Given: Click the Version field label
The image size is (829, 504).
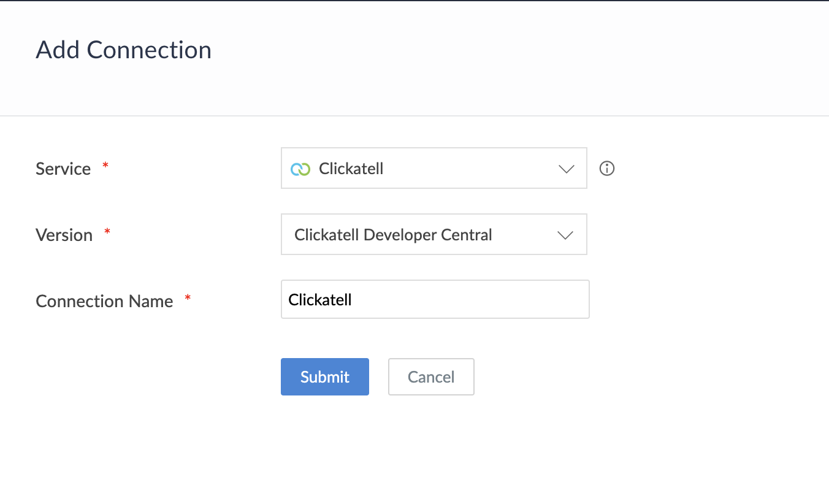Looking at the screenshot, I should [x=64, y=235].
